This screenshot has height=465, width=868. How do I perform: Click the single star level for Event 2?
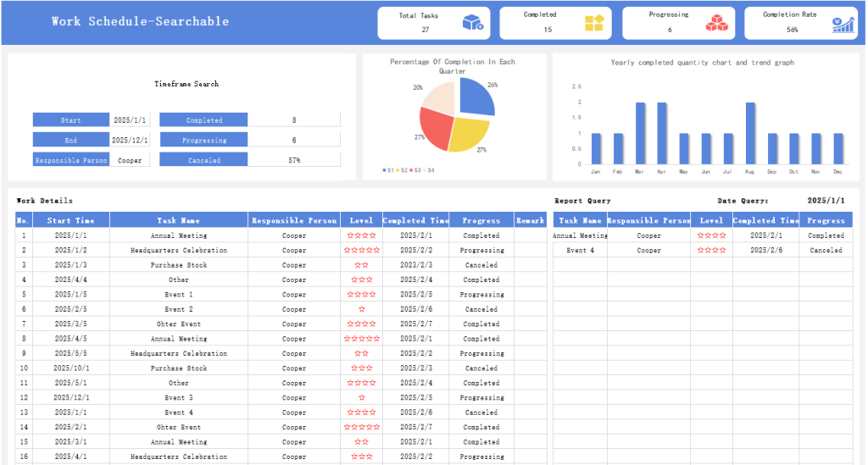coord(361,310)
